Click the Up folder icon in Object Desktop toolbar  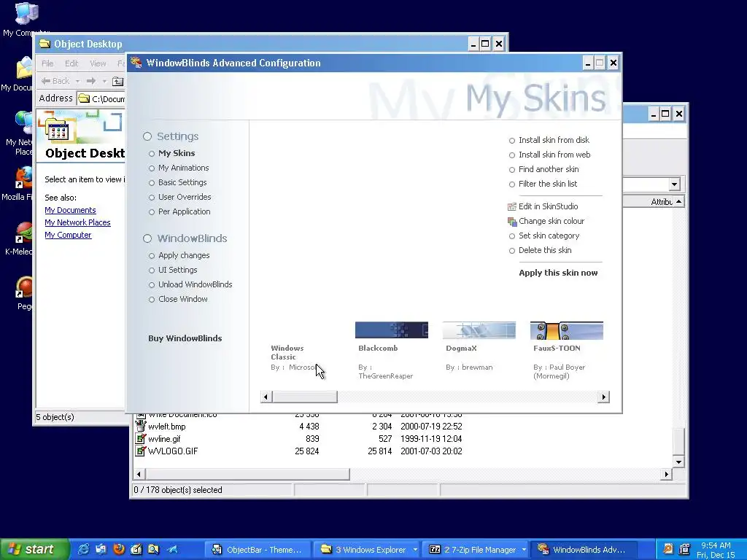[117, 82]
